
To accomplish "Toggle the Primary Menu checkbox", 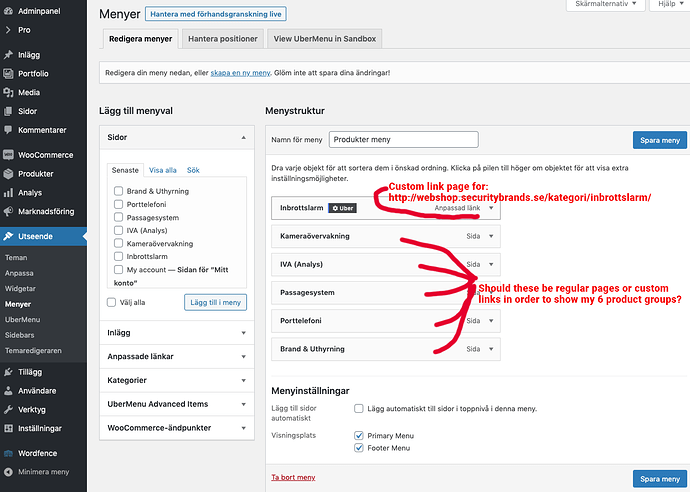I will [x=359, y=436].
